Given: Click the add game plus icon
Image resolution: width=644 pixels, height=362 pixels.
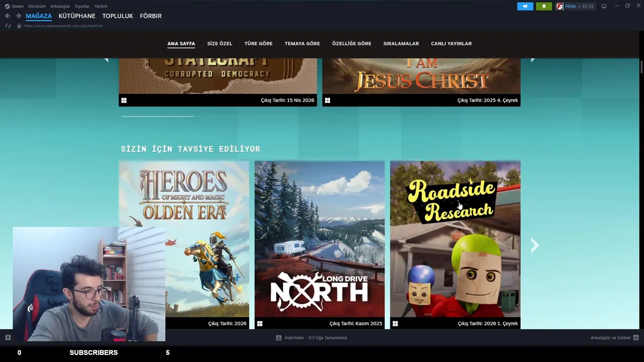Looking at the screenshot, I should pyautogui.click(x=8, y=337).
